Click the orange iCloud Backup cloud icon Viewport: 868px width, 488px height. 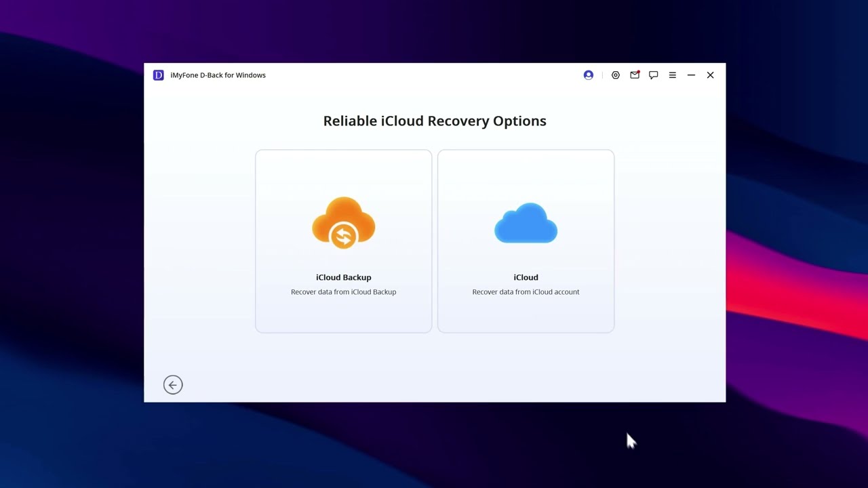(343, 223)
